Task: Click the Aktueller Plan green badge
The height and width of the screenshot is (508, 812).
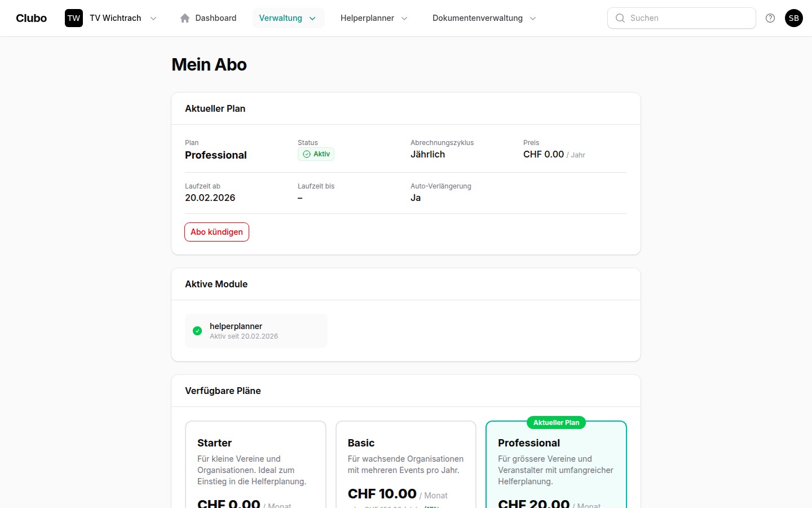Action: [556, 423]
